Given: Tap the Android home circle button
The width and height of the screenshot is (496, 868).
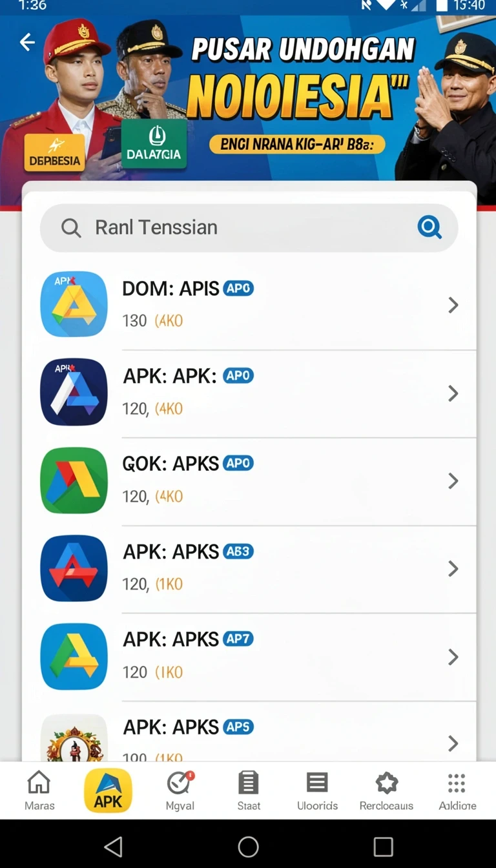Looking at the screenshot, I should tap(248, 846).
